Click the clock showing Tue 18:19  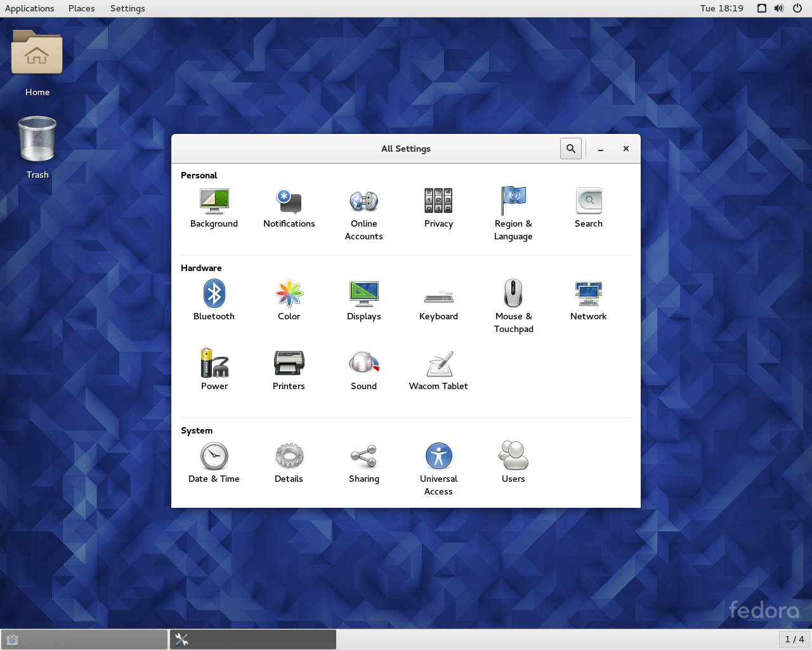point(722,8)
